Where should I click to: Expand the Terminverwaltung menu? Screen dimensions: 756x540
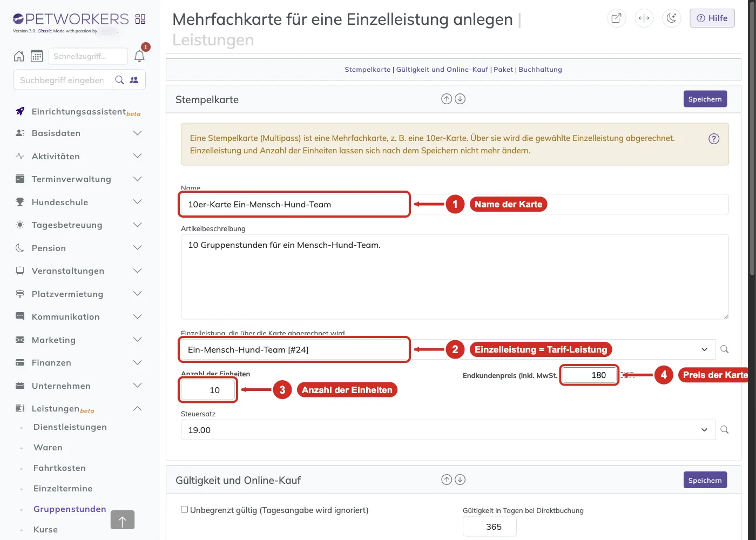79,179
